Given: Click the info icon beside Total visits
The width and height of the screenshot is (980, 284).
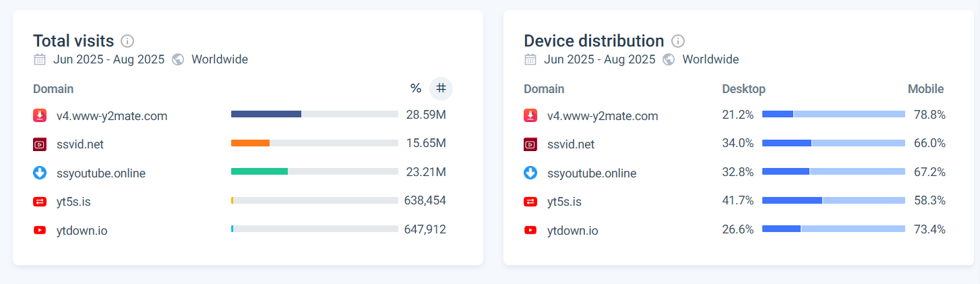Looking at the screenshot, I should coord(127,40).
